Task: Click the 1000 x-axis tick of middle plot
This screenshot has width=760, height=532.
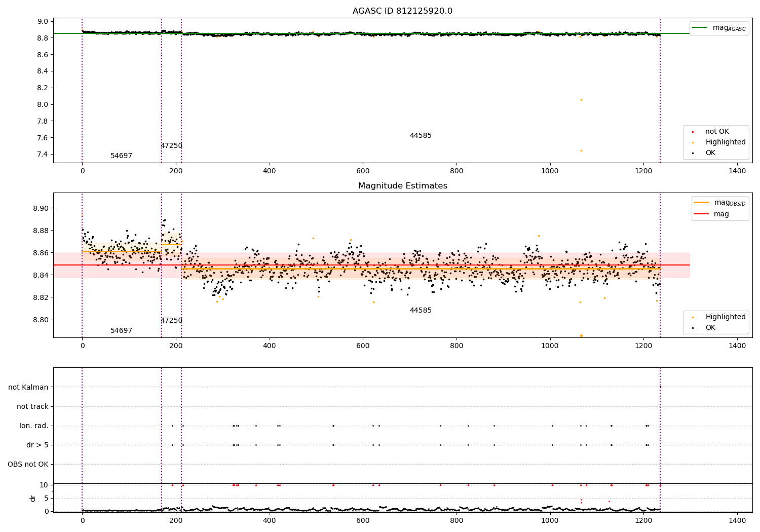Action: coord(550,346)
